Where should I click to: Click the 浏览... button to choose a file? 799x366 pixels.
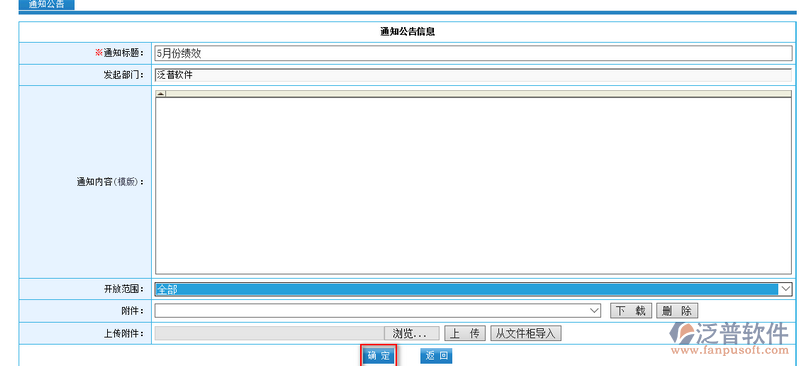[412, 333]
